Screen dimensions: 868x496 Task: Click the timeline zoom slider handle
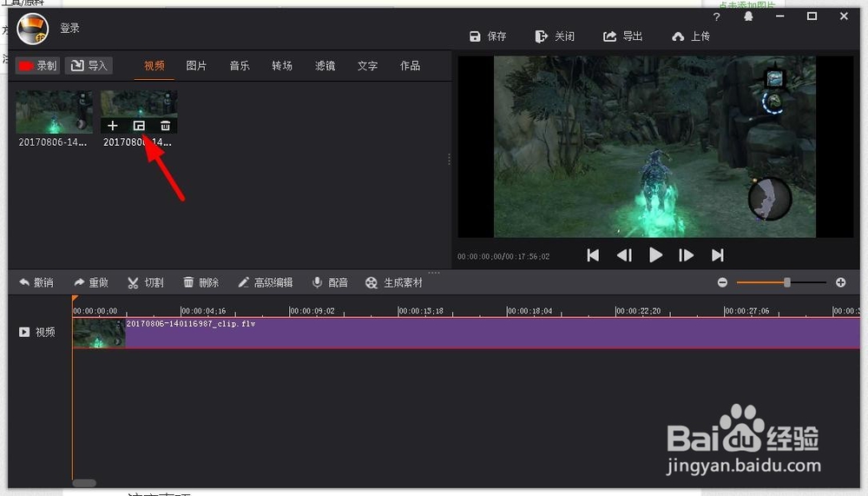[786, 282]
